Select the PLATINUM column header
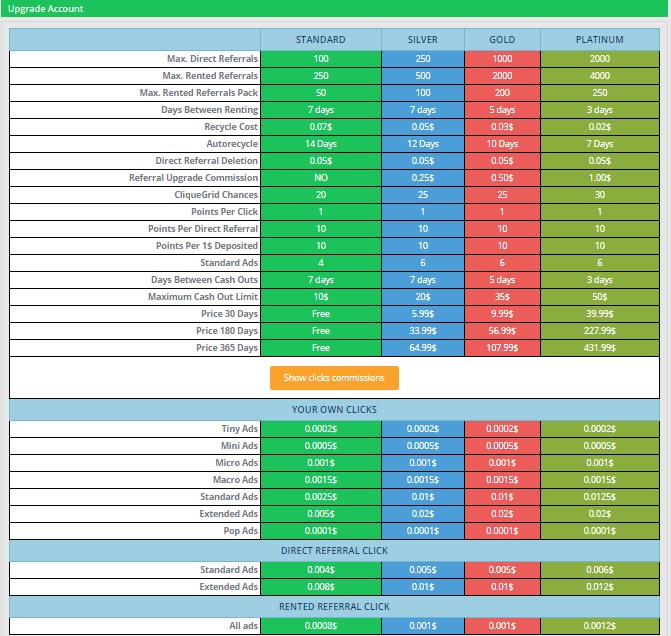Screen dimensions: 671x636 [600, 40]
